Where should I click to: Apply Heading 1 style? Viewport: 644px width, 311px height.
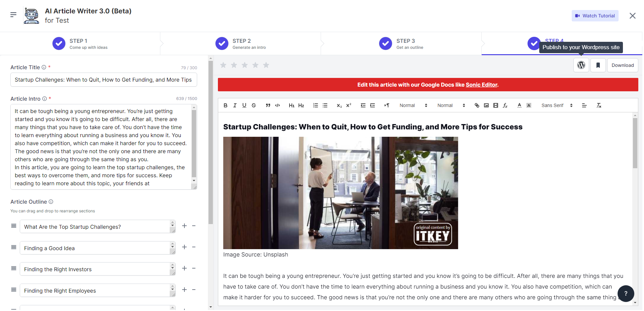click(292, 105)
